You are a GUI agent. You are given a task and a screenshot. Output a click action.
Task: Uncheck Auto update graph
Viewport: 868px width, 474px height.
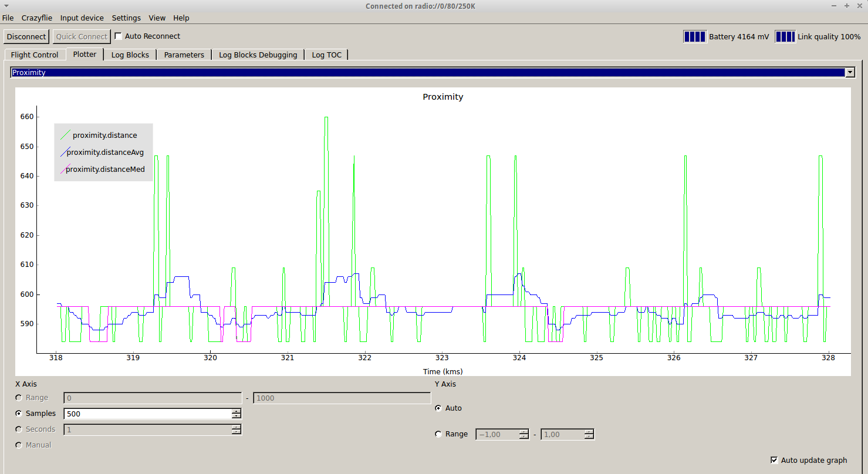pyautogui.click(x=774, y=460)
